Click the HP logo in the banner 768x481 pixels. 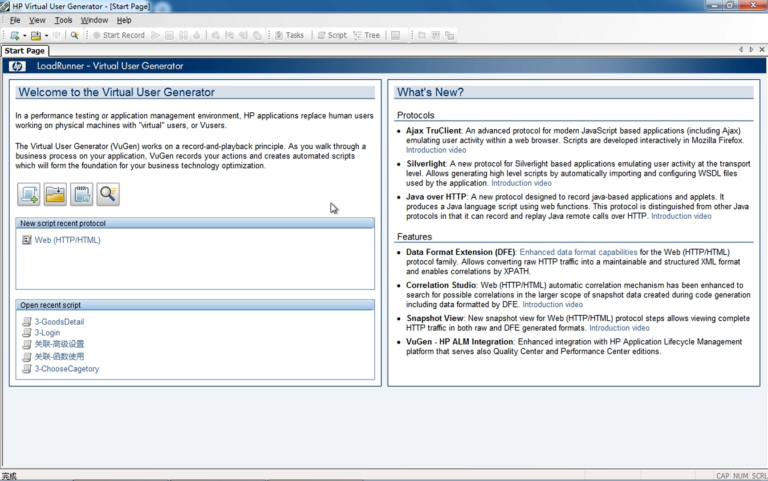[17, 66]
